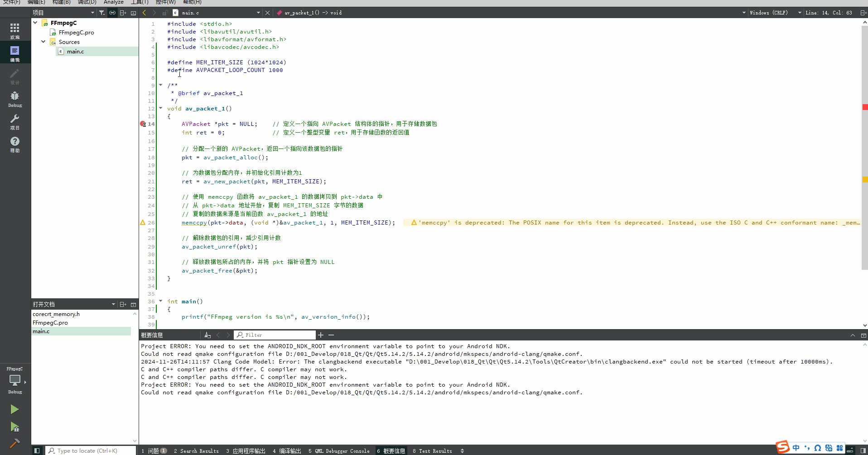
Task: Toggle synchronize with editor link icon
Action: click(112, 13)
